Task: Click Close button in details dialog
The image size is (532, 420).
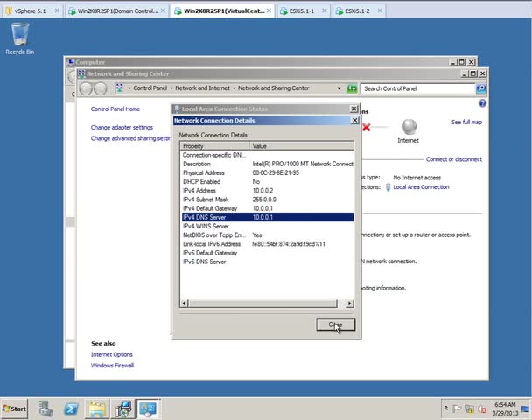Action: click(x=335, y=325)
